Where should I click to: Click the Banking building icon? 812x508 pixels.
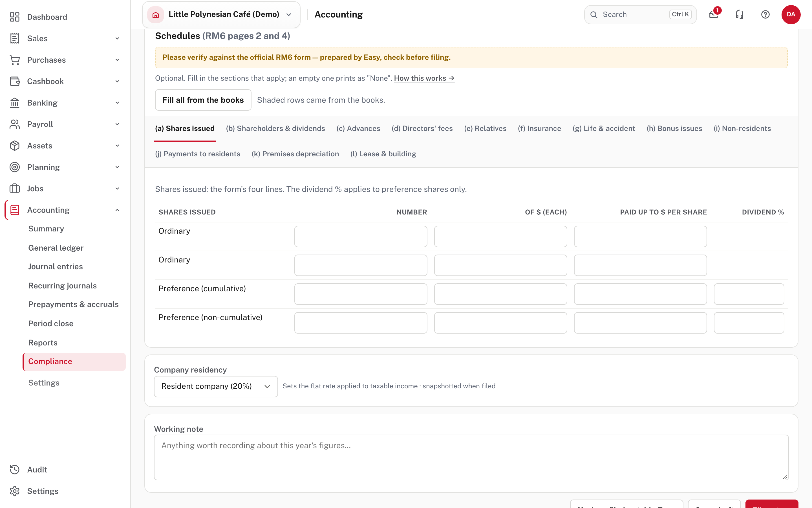14,103
